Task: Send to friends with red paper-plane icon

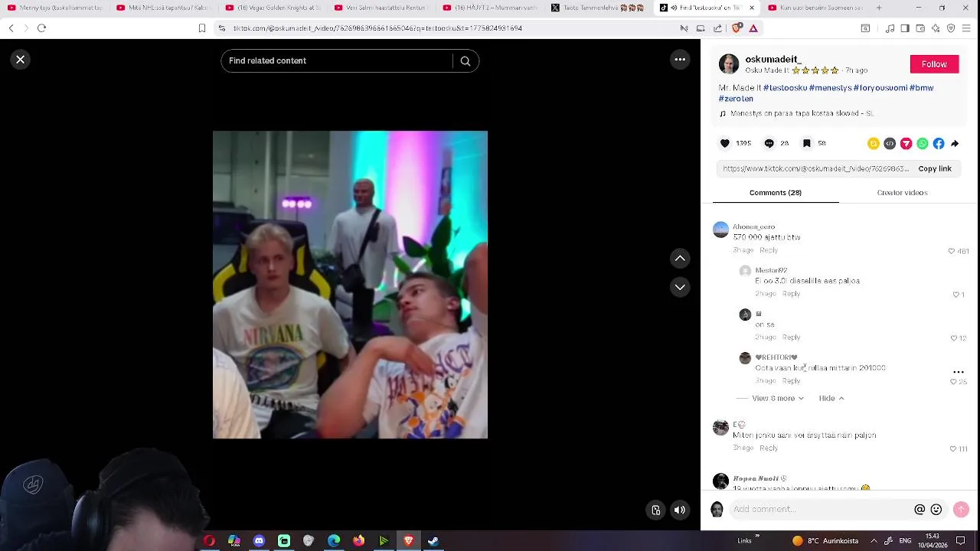Action: pyautogui.click(x=906, y=143)
